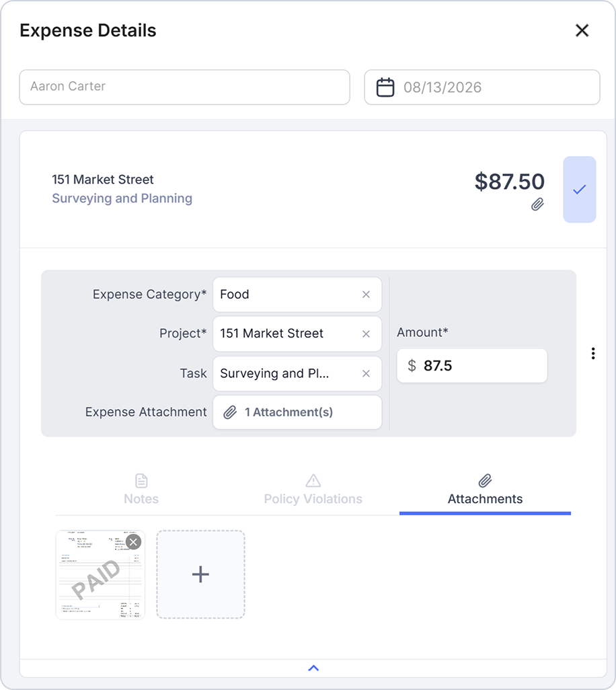Image resolution: width=616 pixels, height=690 pixels.
Task: Clear the 151 Market Street project selection
Action: click(x=366, y=334)
